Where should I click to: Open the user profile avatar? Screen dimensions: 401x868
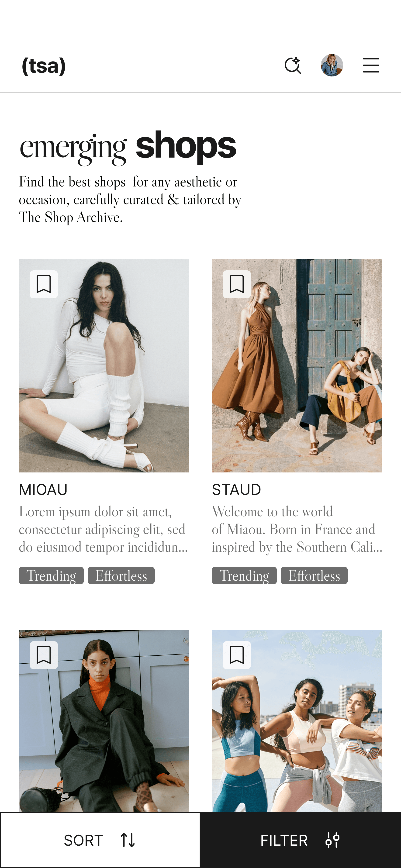pyautogui.click(x=332, y=65)
